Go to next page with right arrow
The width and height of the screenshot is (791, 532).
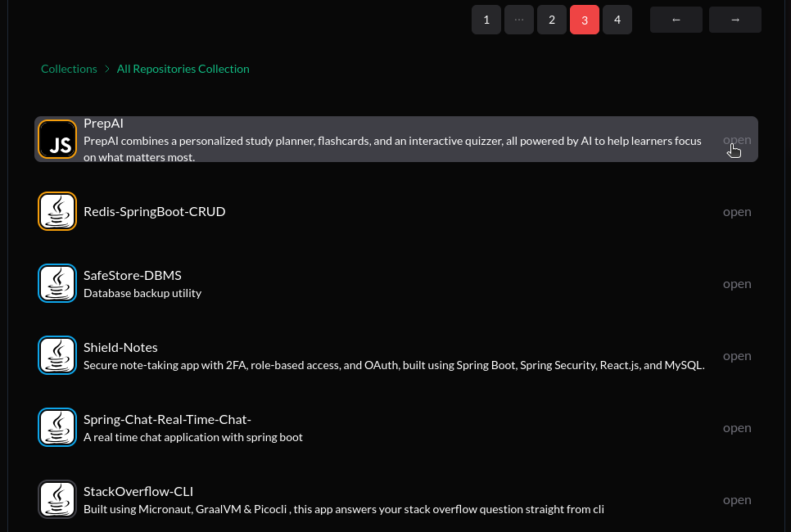pos(735,20)
